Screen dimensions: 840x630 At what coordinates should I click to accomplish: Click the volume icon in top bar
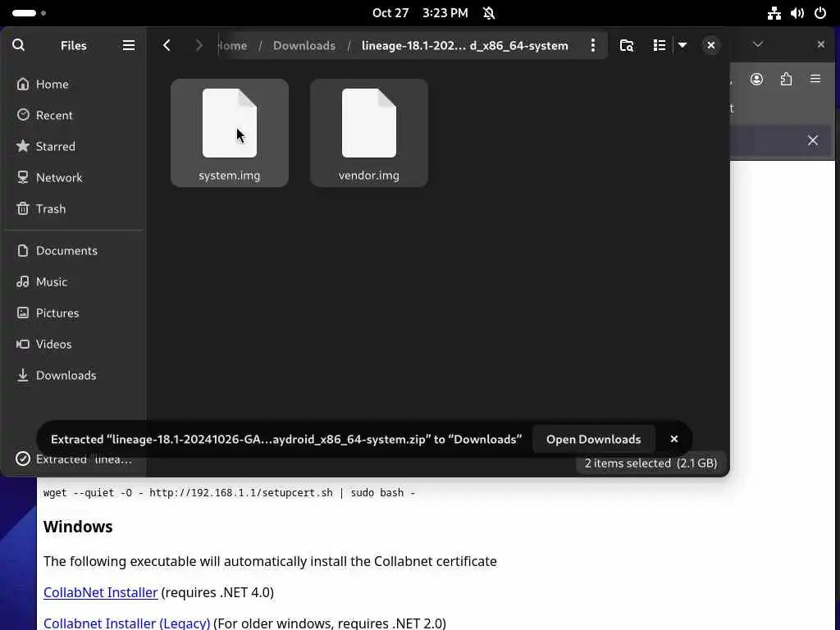tap(797, 13)
